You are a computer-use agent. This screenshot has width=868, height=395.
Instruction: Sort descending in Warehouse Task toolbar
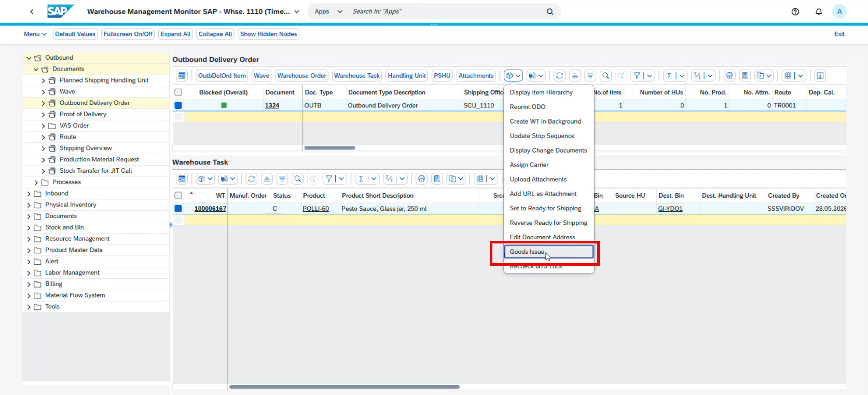[x=282, y=179]
